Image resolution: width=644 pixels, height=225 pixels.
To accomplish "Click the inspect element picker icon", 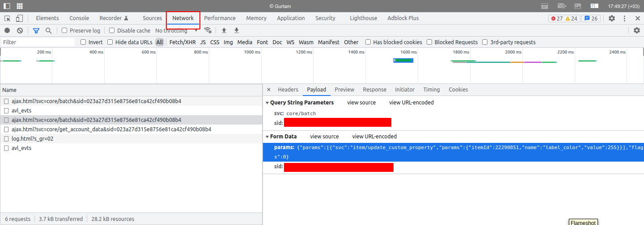I will pos(8,18).
